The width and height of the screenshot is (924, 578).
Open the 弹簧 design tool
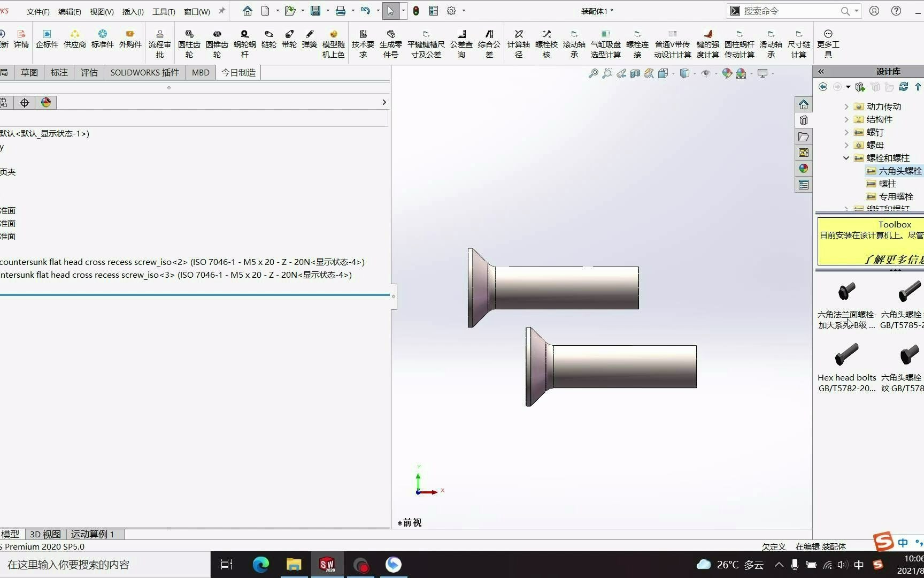point(309,43)
